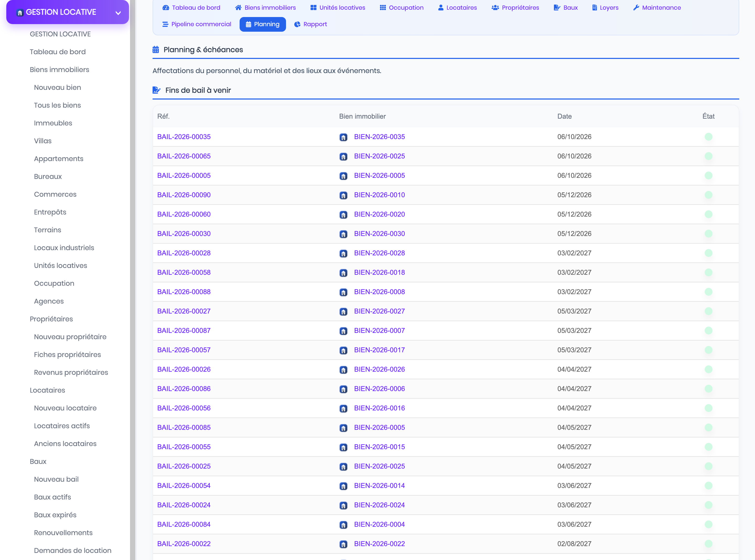Viewport: 755px width, 560px height.
Task: Select Locaux industriels in sidebar
Action: 64,248
